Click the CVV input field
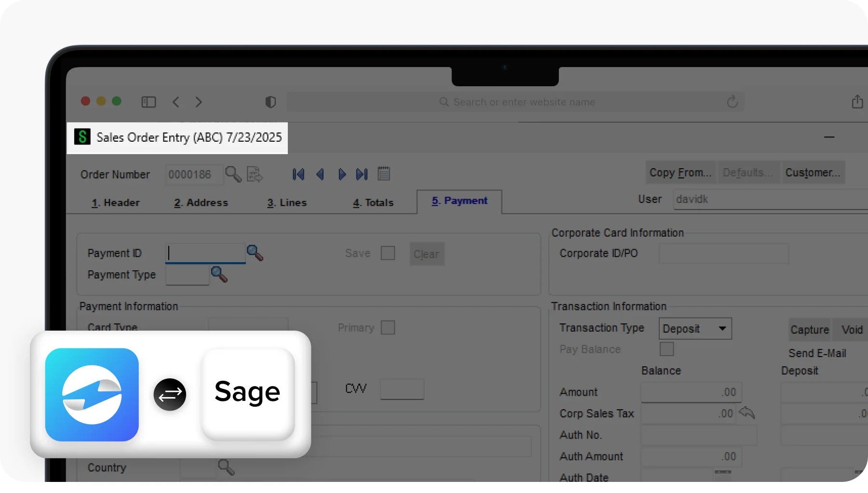Screen dimensions: 868x493 pos(402,389)
